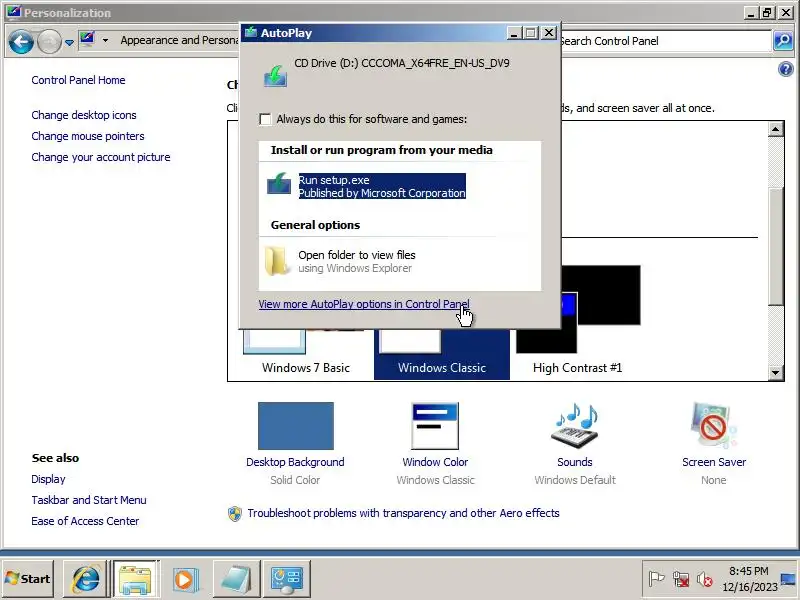Image resolution: width=800 pixels, height=600 pixels.
Task: Click the Show desktop button
Action: 790,579
